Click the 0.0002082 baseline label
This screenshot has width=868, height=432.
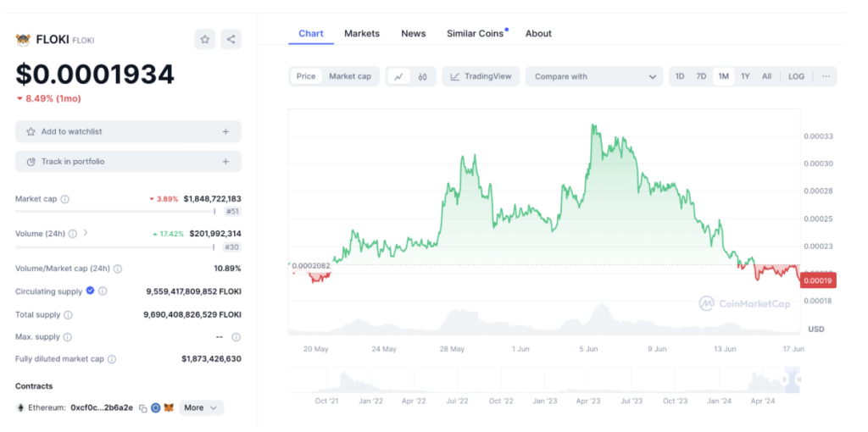(310, 266)
